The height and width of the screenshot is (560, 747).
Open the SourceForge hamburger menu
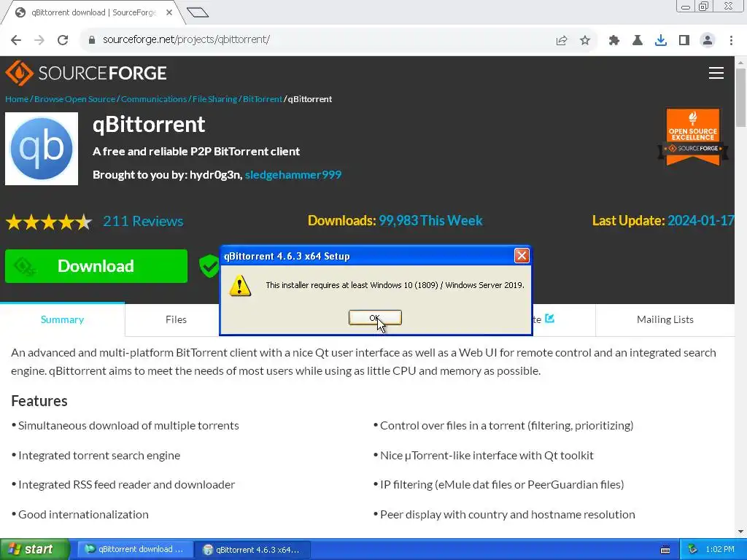tap(716, 73)
